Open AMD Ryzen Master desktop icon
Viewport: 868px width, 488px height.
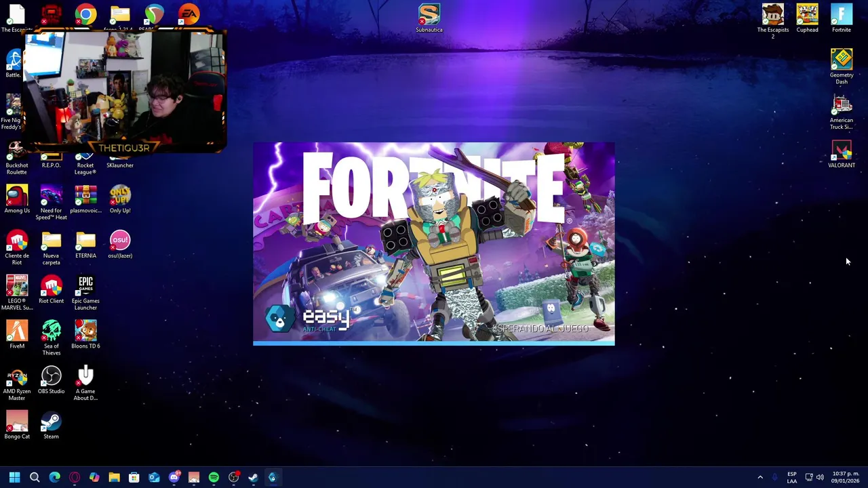click(x=17, y=383)
